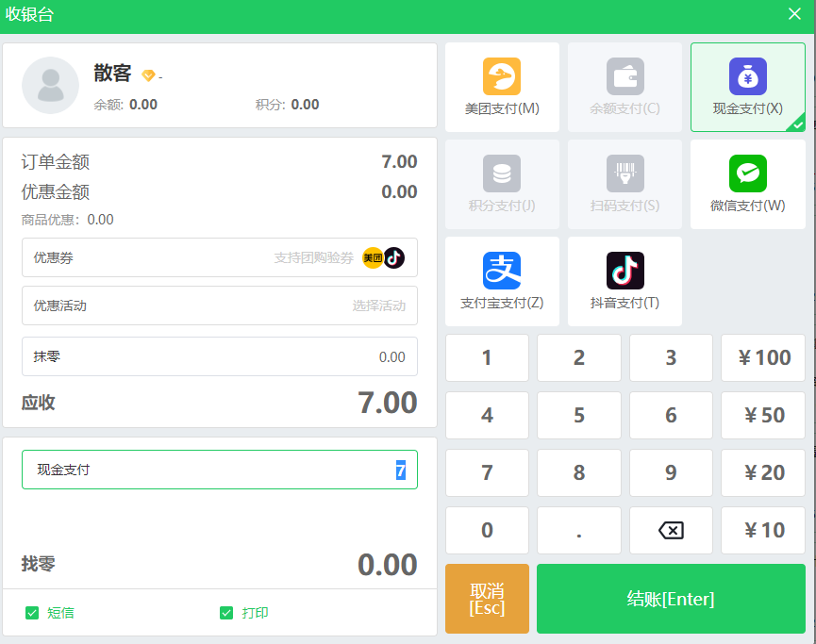Click the member level diamond icon
The image size is (816, 644).
pyautogui.click(x=148, y=76)
